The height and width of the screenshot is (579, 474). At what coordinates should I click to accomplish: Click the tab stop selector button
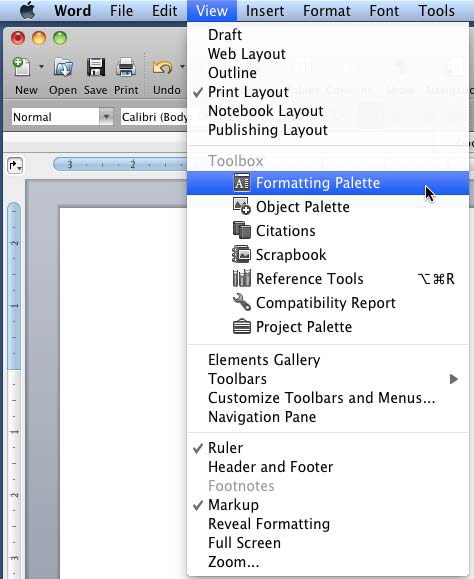point(15,165)
